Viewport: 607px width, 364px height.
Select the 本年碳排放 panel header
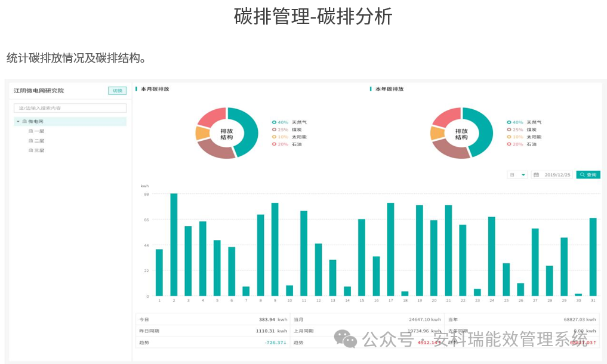(389, 90)
